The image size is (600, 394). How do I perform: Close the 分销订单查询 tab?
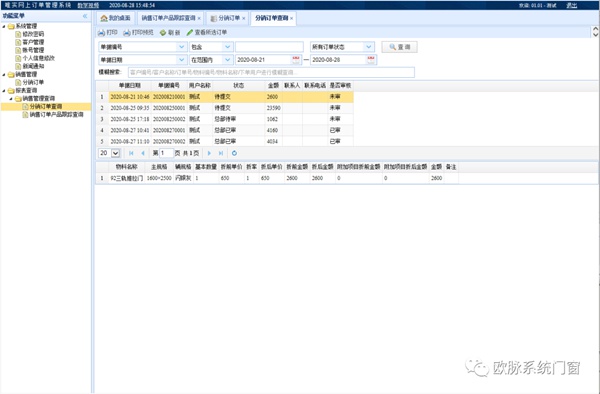(292, 18)
